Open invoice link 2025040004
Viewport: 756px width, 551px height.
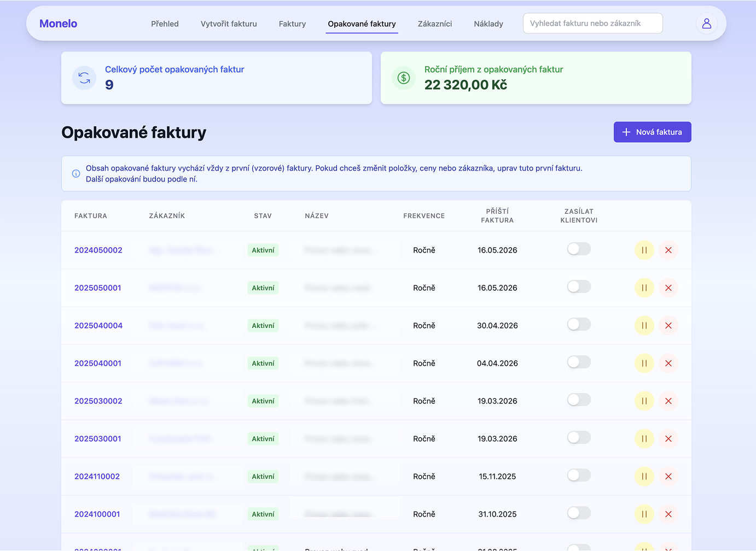coord(98,326)
